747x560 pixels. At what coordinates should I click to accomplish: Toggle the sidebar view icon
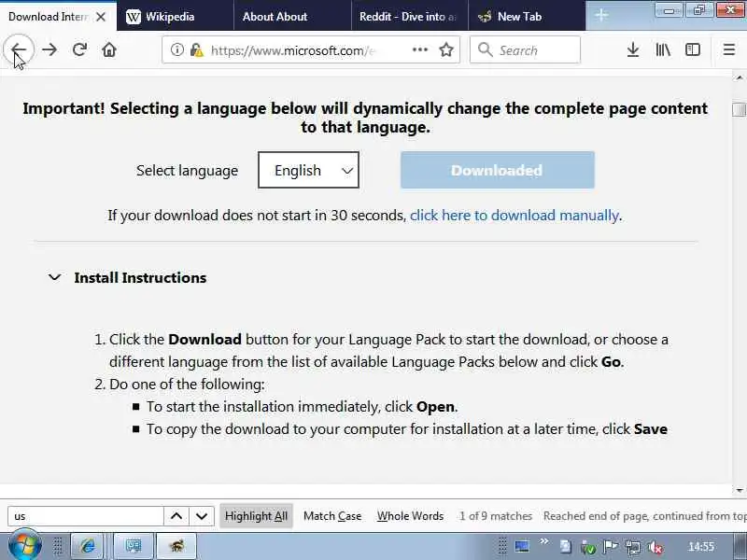(693, 49)
